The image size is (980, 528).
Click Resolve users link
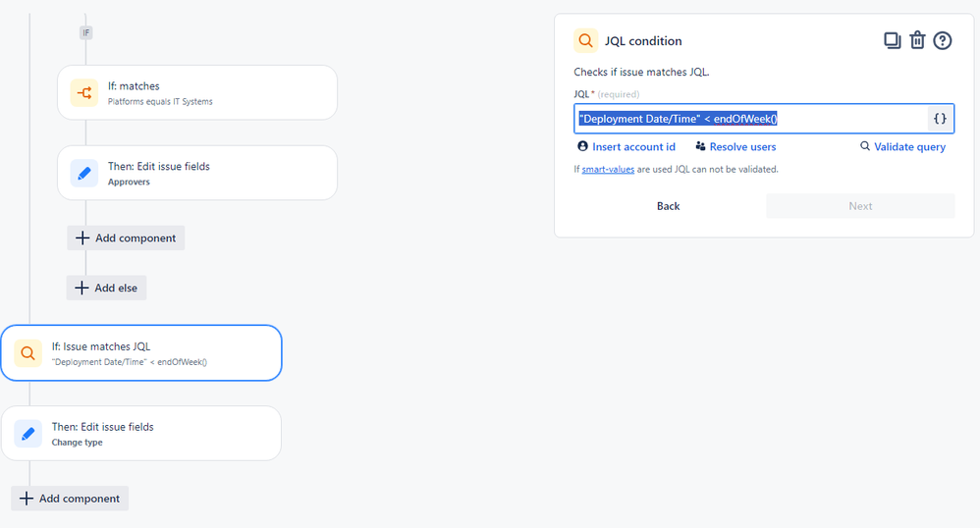(x=735, y=147)
